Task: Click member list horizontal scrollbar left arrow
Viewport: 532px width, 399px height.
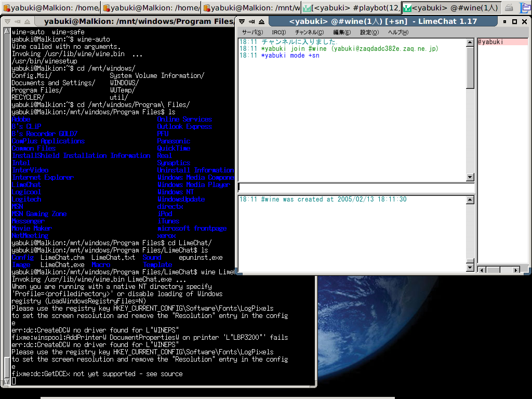Action: click(482, 270)
